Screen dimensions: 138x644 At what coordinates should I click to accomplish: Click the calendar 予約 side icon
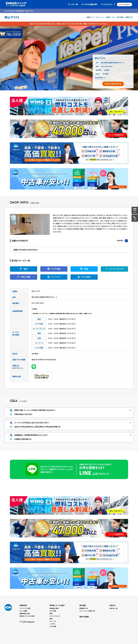[x=135, y=210]
